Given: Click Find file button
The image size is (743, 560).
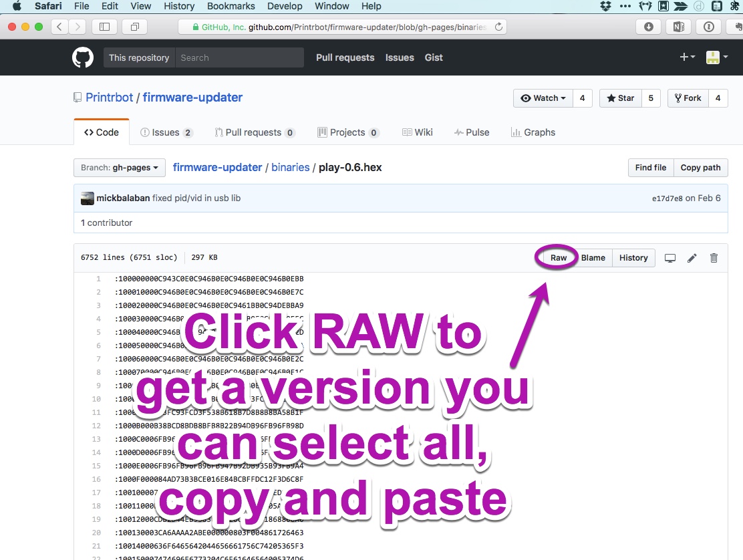Looking at the screenshot, I should [x=651, y=168].
